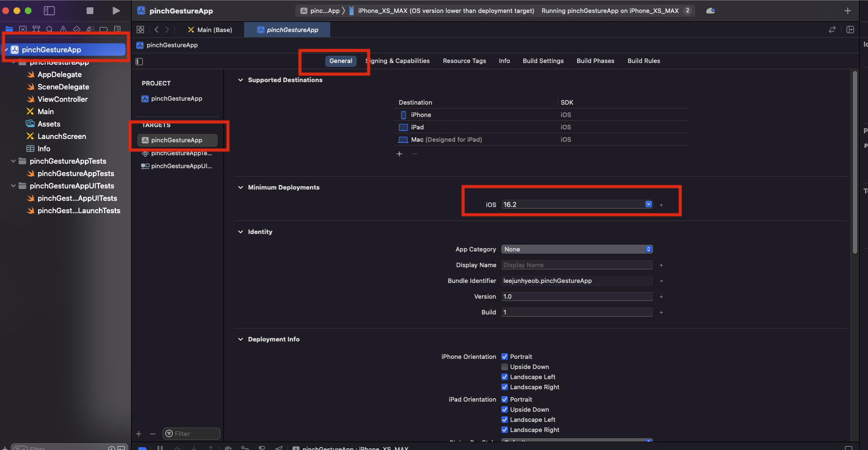The height and width of the screenshot is (450, 868).
Task: Toggle the navigator sidebar in the toolbar
Action: coord(50,11)
